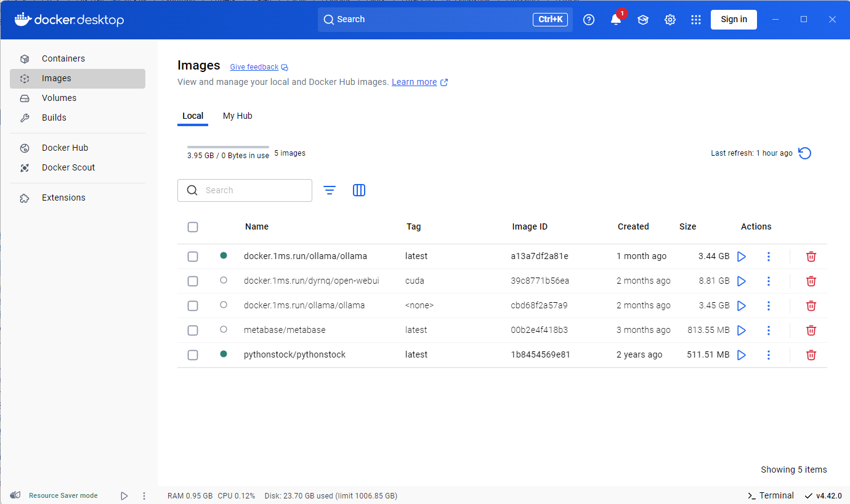850x504 pixels.
Task: Run the pythonstock/pythonstock image
Action: (x=742, y=355)
